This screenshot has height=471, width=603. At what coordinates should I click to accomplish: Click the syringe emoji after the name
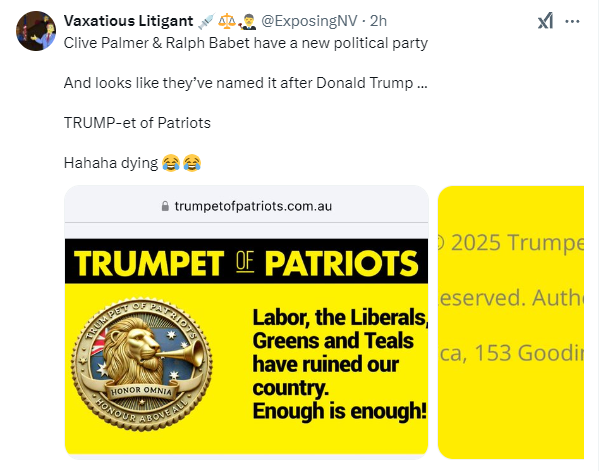pyautogui.click(x=207, y=22)
